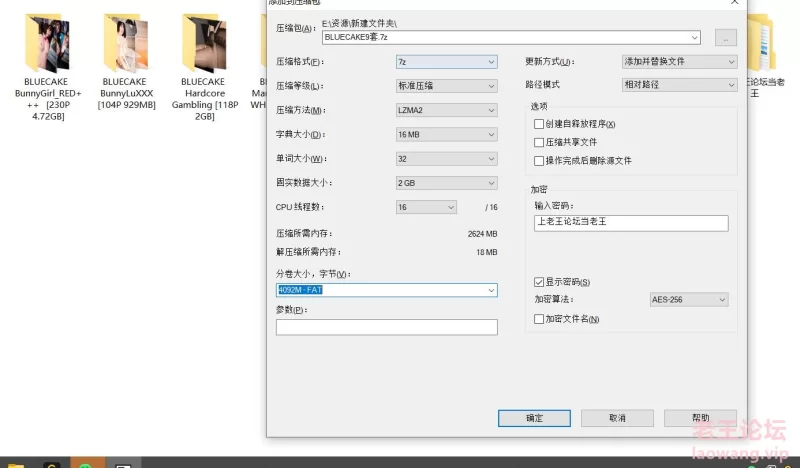Click the 取消 button
The height and width of the screenshot is (468, 800).
pyautogui.click(x=617, y=418)
